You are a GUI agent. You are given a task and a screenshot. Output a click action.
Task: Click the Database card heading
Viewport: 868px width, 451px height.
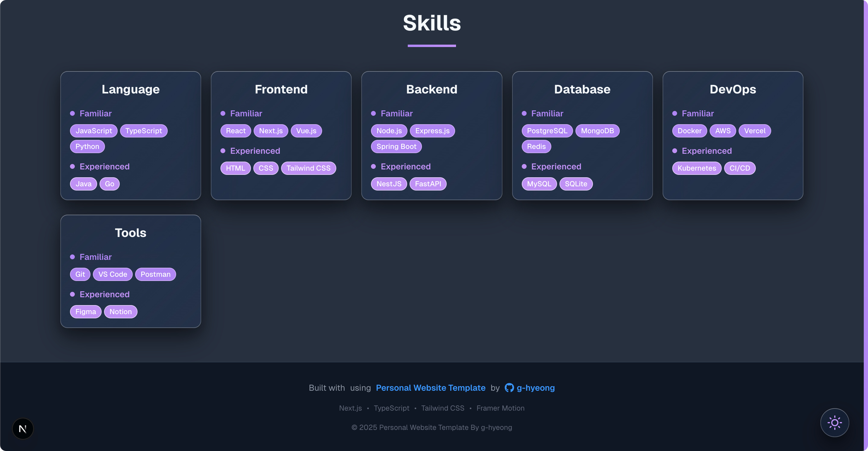[x=582, y=89]
